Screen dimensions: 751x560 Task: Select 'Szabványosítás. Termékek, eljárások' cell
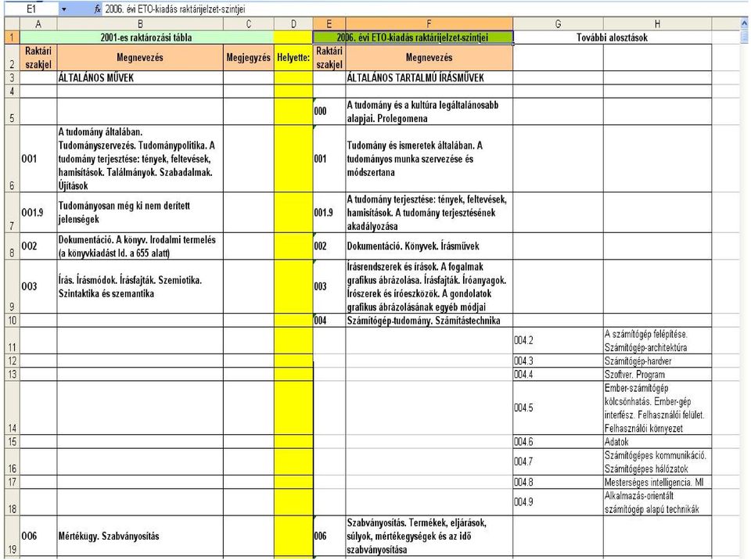[429, 537]
